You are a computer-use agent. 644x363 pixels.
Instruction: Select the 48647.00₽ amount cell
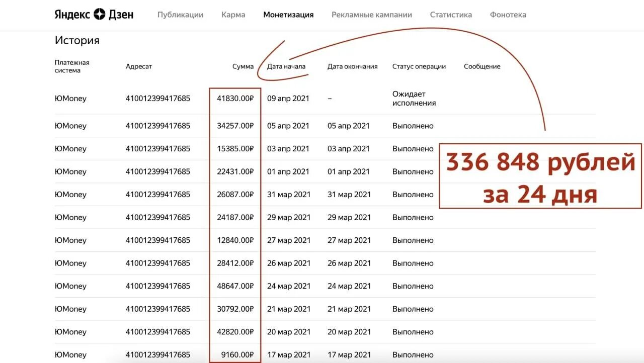point(235,286)
